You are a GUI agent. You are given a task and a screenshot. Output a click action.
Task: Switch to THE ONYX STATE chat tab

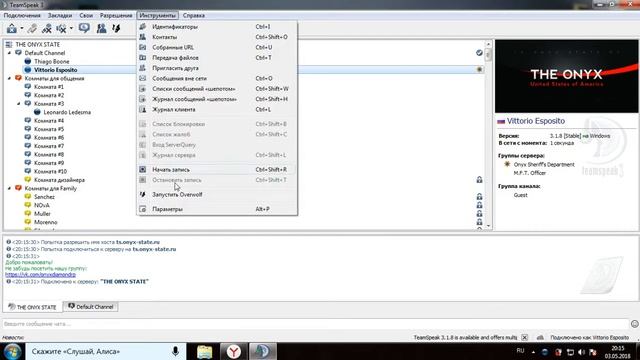(33, 307)
